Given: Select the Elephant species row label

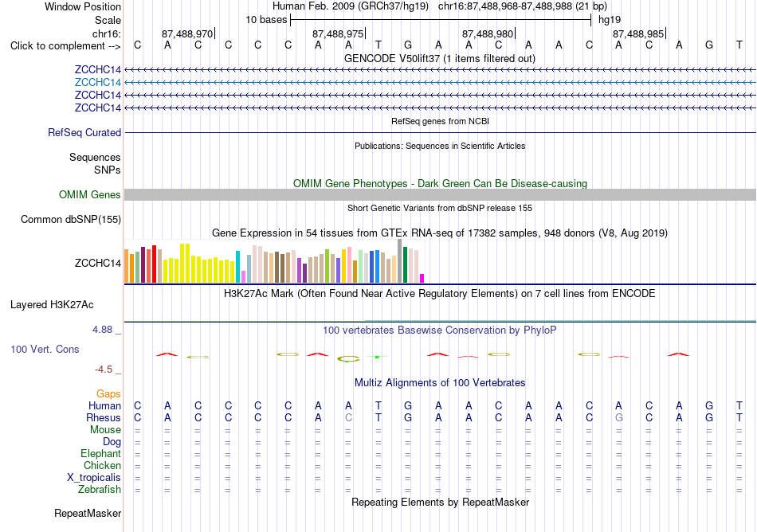Looking at the screenshot, I should pyautogui.click(x=100, y=454).
